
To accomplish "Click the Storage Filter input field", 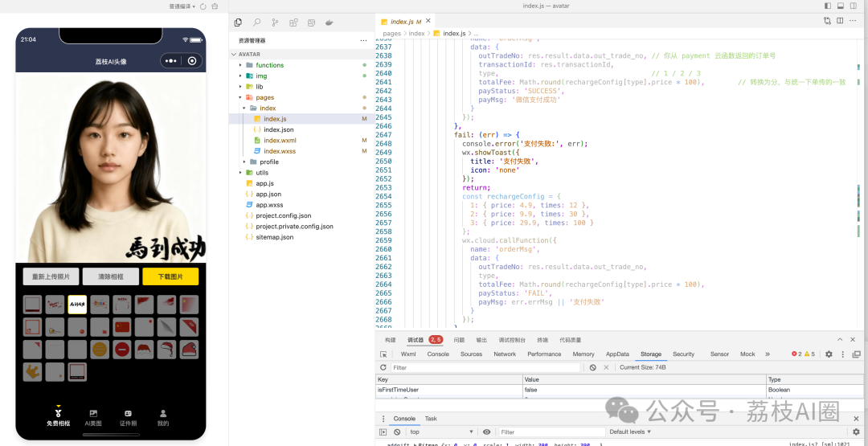I will pyautogui.click(x=485, y=367).
